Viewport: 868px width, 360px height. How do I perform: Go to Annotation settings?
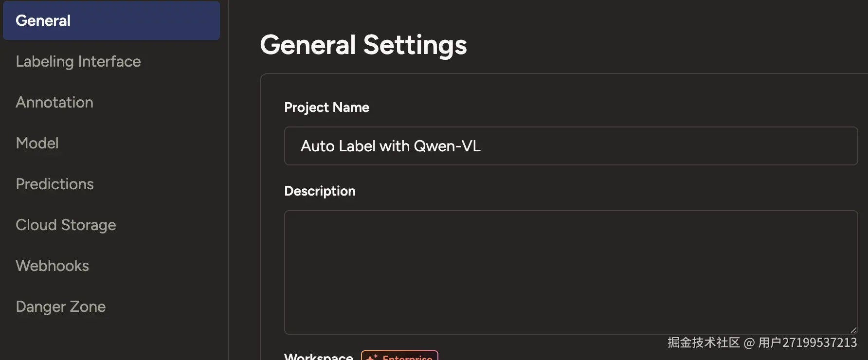pos(54,102)
